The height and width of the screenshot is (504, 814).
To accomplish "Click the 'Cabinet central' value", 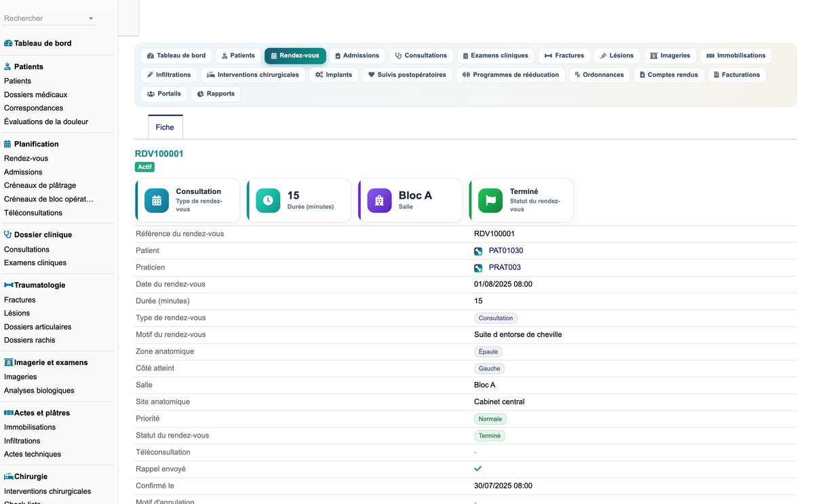I will (x=499, y=402).
